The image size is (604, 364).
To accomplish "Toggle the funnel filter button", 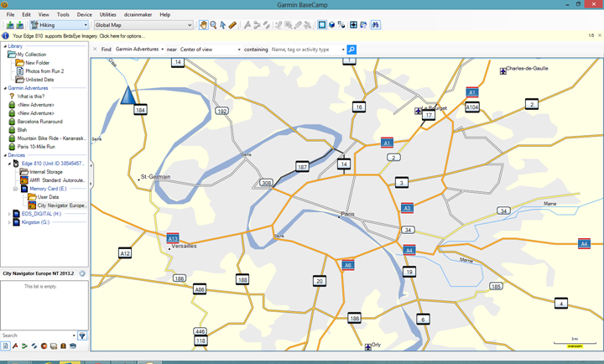I will coord(82,335).
